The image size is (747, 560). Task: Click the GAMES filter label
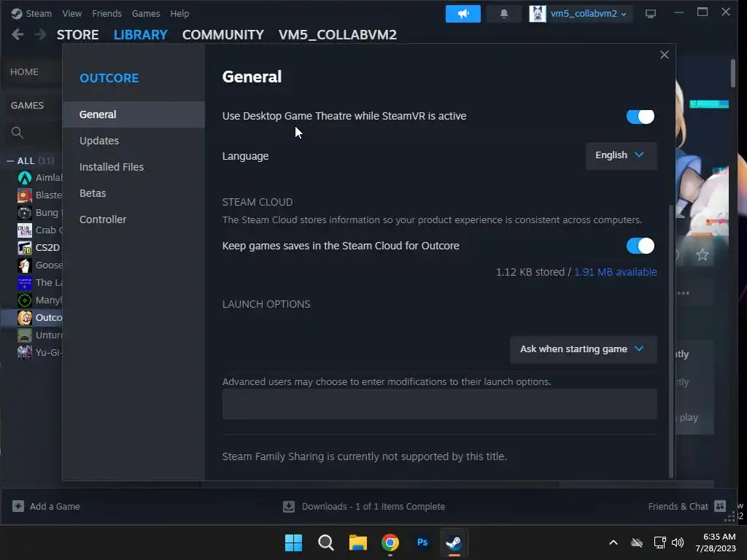click(x=27, y=105)
